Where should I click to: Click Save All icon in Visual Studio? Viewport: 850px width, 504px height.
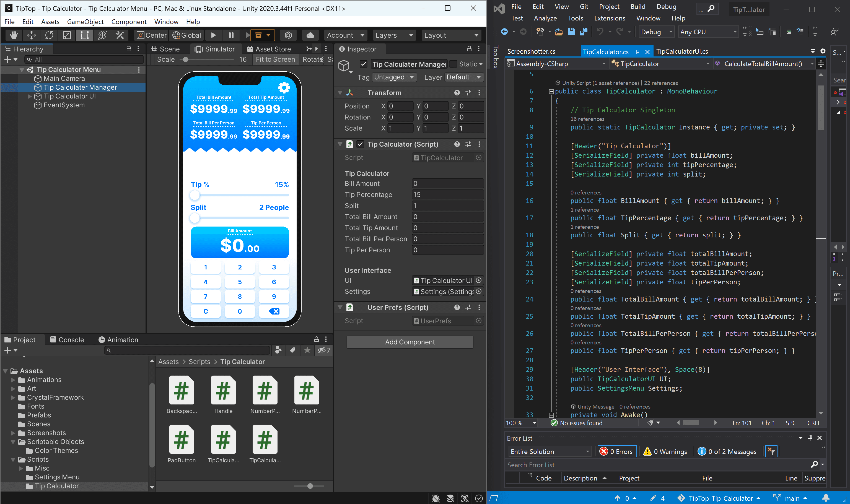584,32
